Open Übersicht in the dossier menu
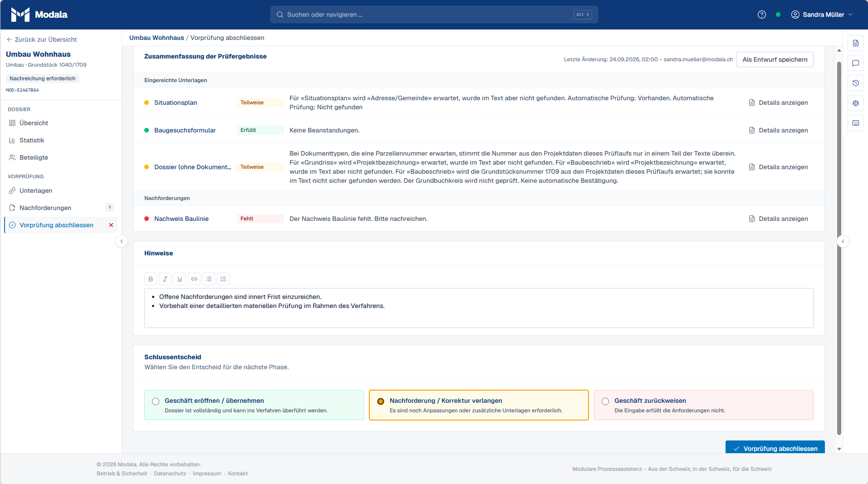The image size is (868, 484). coord(61,123)
